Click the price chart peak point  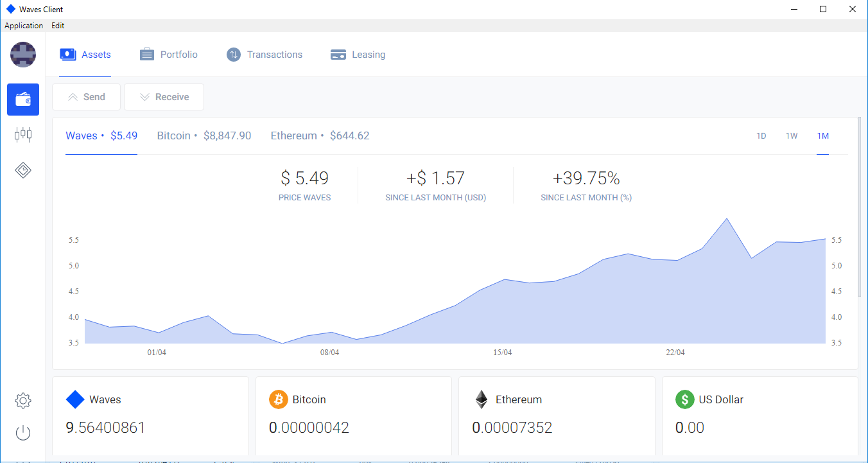click(727, 218)
